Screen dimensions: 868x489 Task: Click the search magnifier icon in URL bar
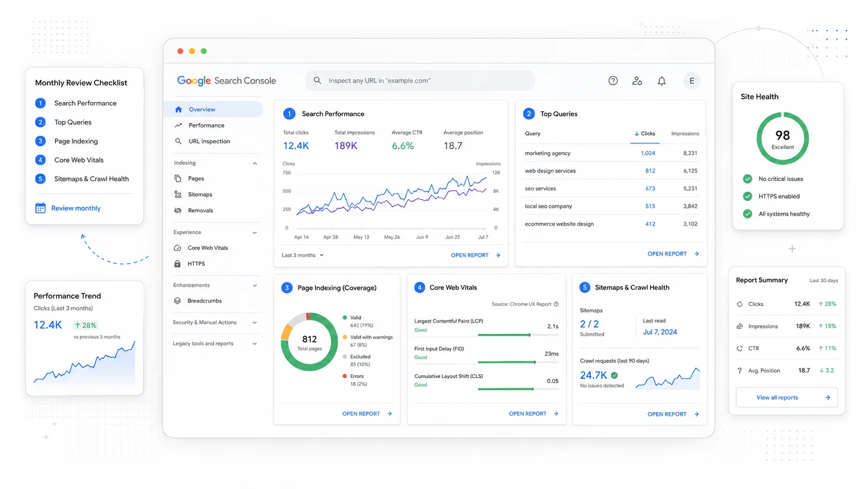(x=317, y=81)
